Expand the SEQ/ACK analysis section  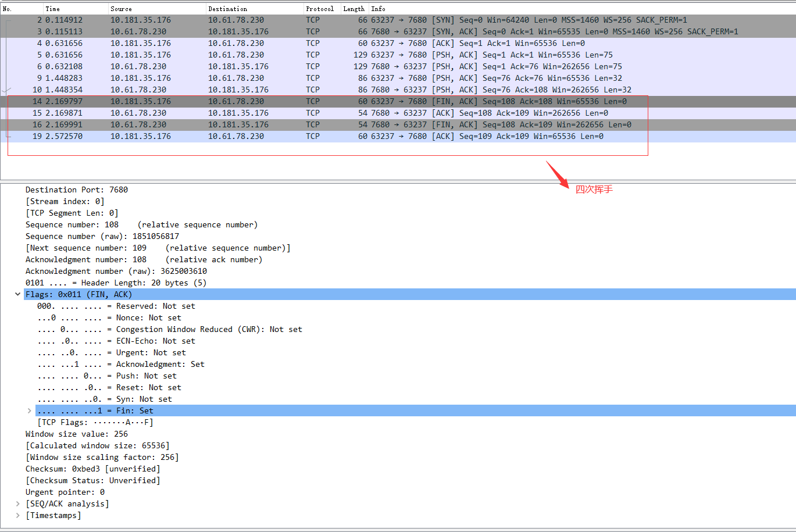(x=17, y=504)
